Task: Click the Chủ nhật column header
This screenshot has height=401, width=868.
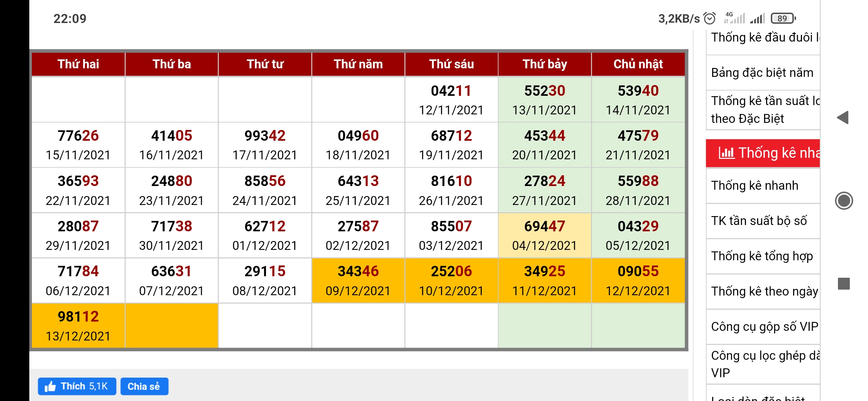Action: 638,64
